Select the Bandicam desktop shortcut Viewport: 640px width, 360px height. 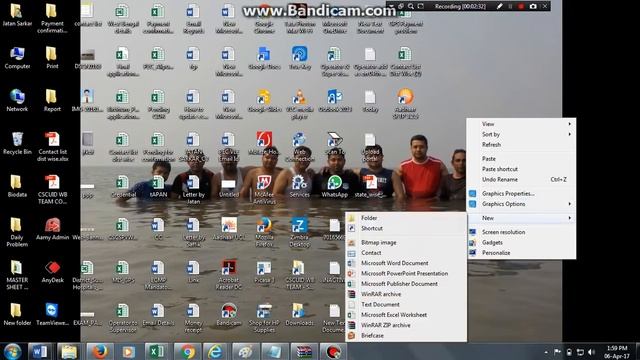click(229, 314)
